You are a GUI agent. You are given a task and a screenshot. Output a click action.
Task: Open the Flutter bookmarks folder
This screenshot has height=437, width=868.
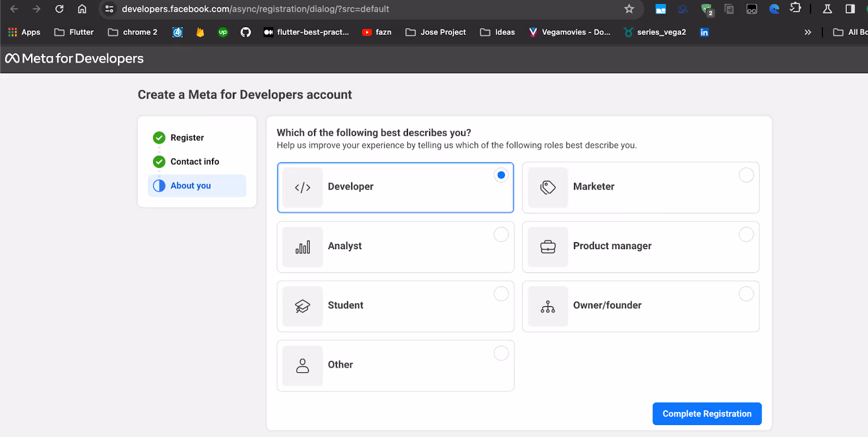(x=74, y=32)
